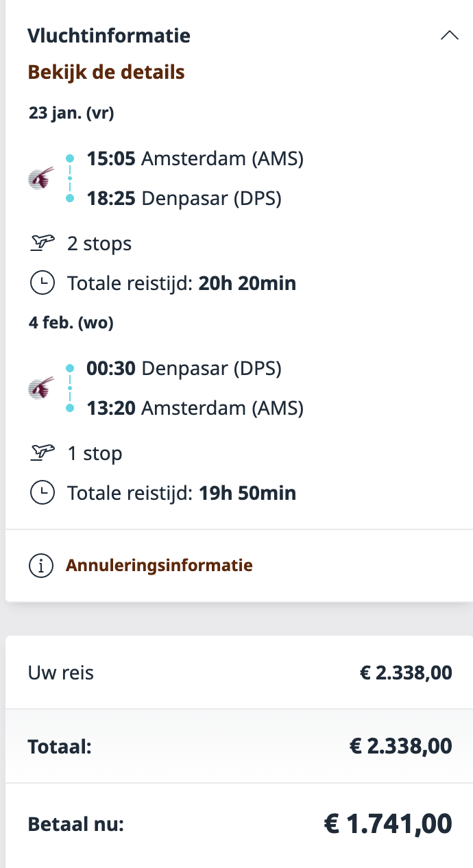Image resolution: width=473 pixels, height=868 pixels.
Task: Click the 15:05 Amsterdam (AMS) departure
Action: [195, 159]
